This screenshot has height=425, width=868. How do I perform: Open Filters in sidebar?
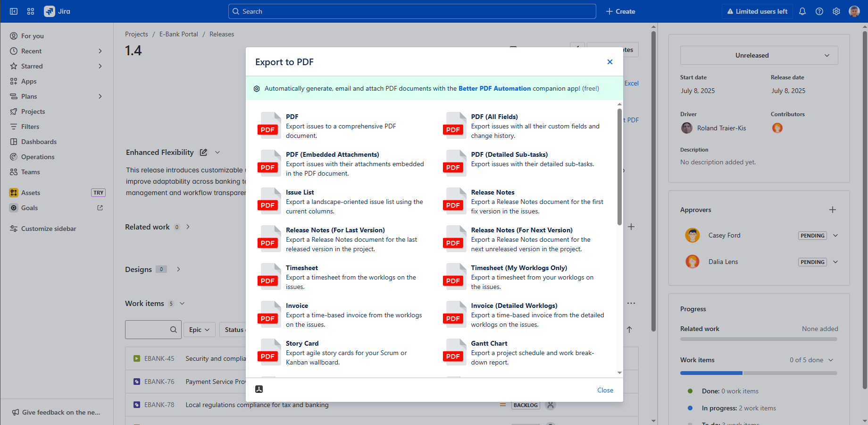57,127
